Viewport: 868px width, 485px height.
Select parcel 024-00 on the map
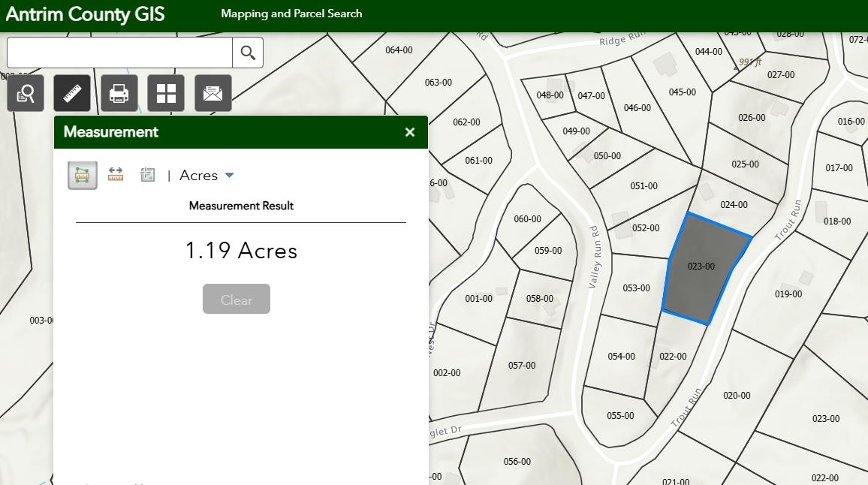point(734,205)
